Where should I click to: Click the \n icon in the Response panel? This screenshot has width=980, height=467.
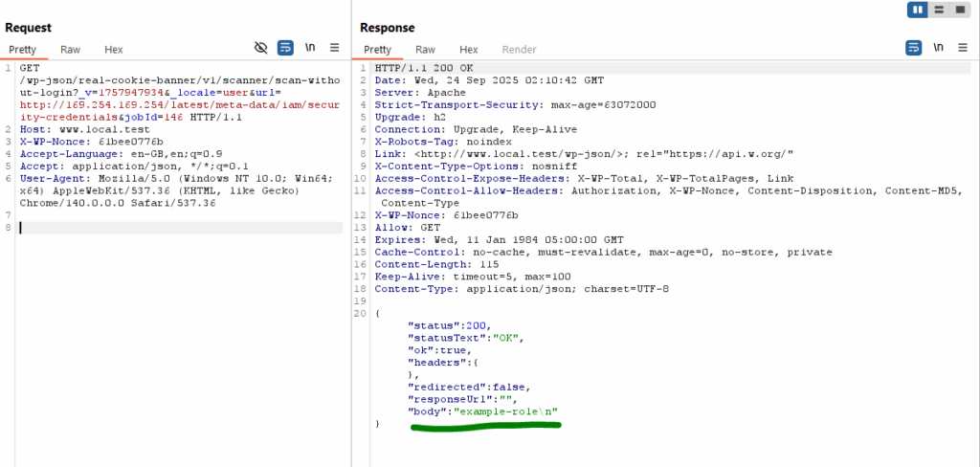click(x=938, y=47)
